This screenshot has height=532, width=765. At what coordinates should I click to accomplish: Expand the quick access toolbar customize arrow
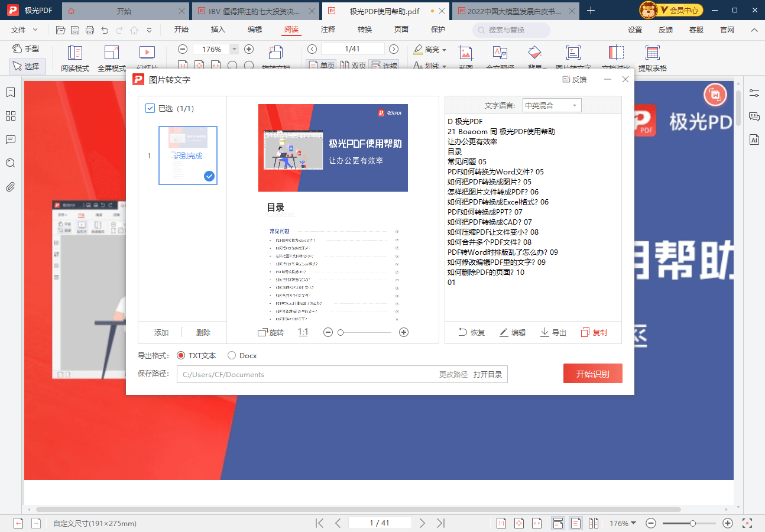pyautogui.click(x=149, y=30)
